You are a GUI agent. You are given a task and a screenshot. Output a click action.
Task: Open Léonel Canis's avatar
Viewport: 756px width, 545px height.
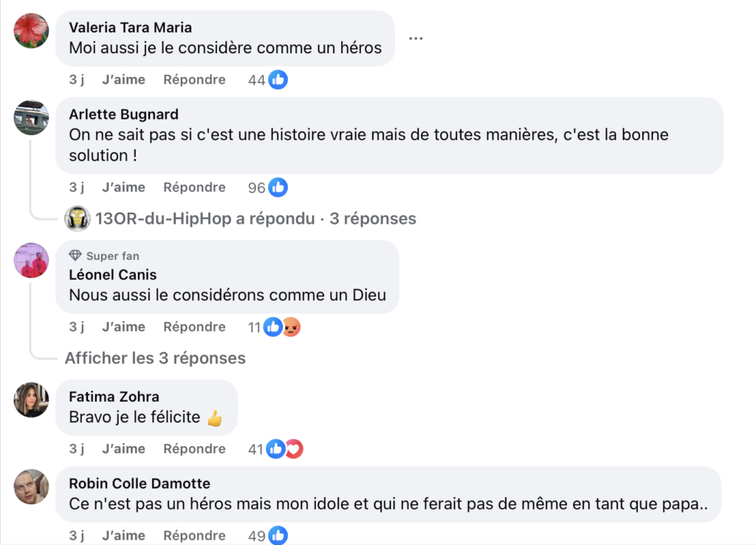coord(30,260)
